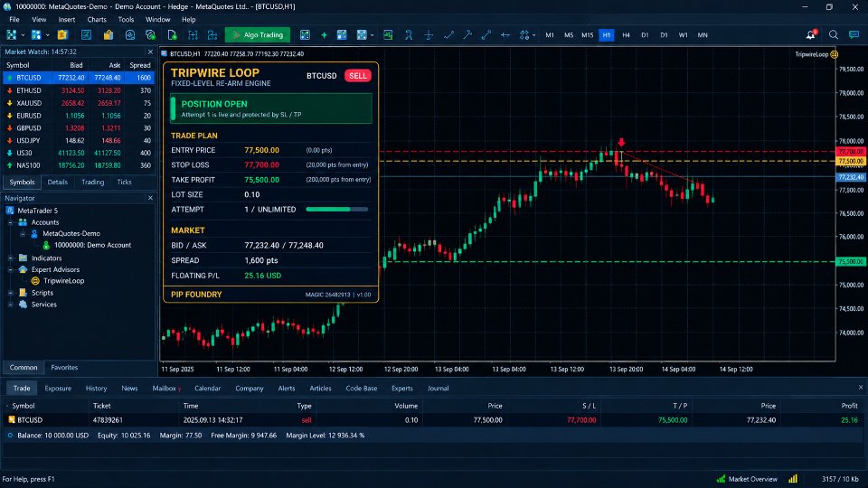
Task: Switch chart to M5 timeframe
Action: coord(569,35)
